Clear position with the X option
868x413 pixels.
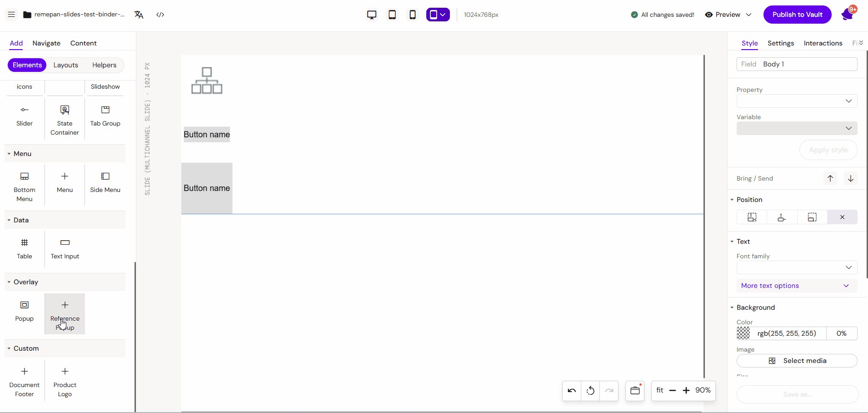coord(842,217)
